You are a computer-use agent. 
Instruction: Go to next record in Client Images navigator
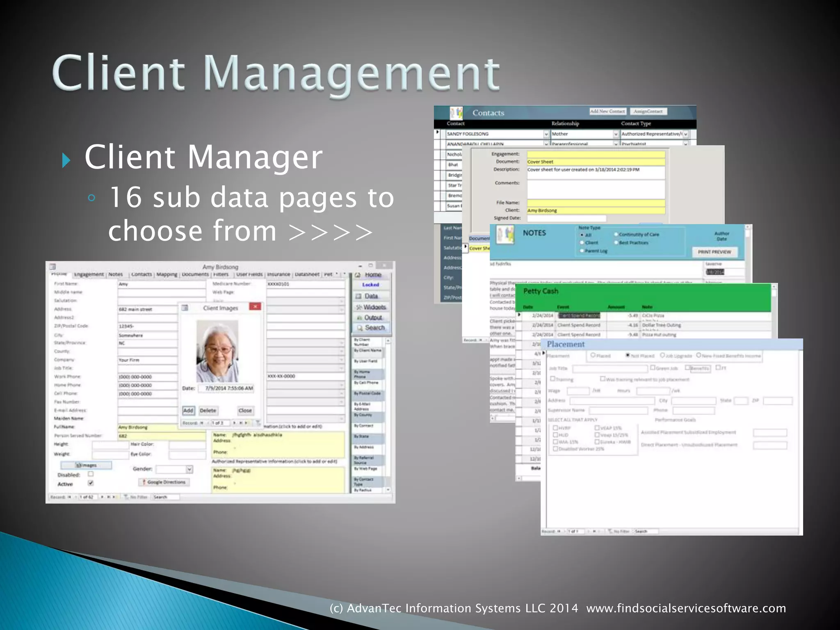235,423
